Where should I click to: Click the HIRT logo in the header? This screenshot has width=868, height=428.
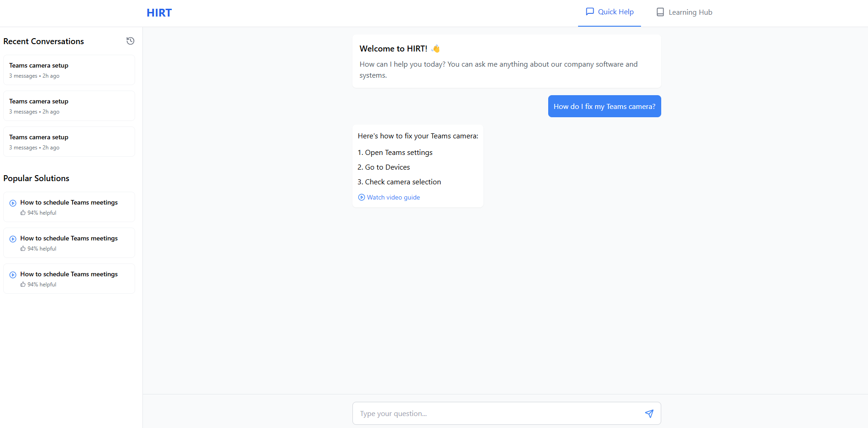[159, 13]
